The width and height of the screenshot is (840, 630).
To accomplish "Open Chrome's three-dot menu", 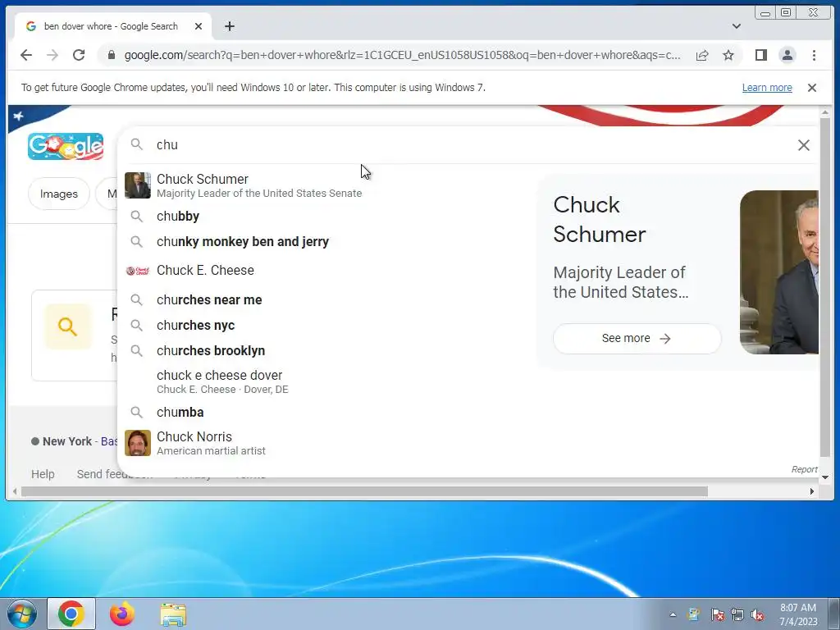I will tap(814, 55).
